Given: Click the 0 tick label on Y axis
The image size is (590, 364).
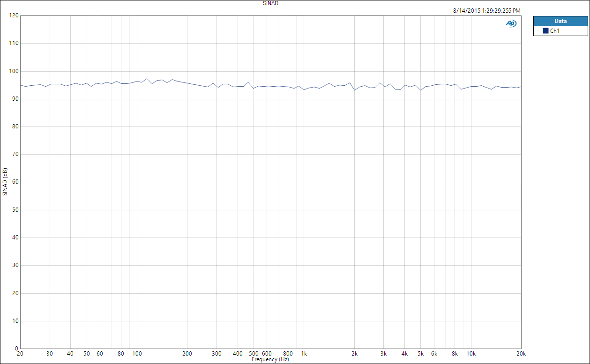Looking at the screenshot, I should coord(17,349).
